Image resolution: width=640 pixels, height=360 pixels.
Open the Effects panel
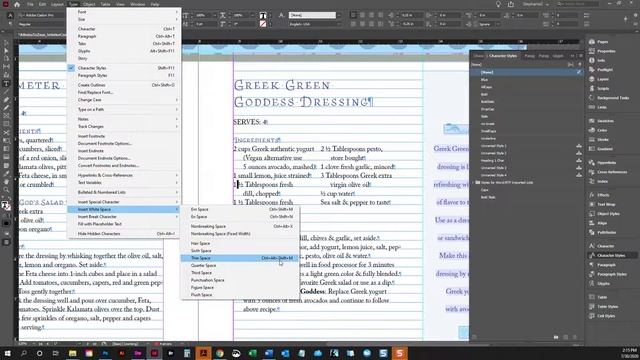[x=599, y=195]
